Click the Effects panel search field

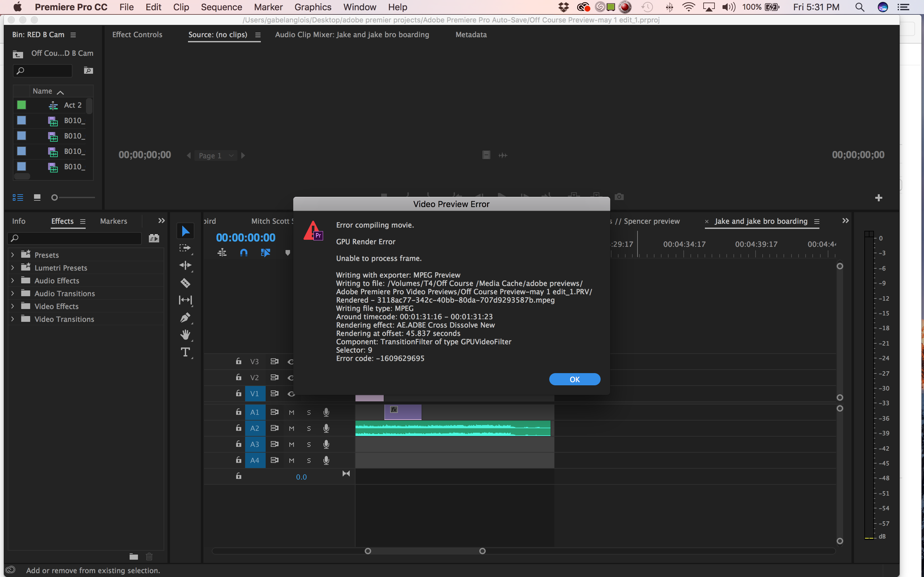(x=74, y=238)
